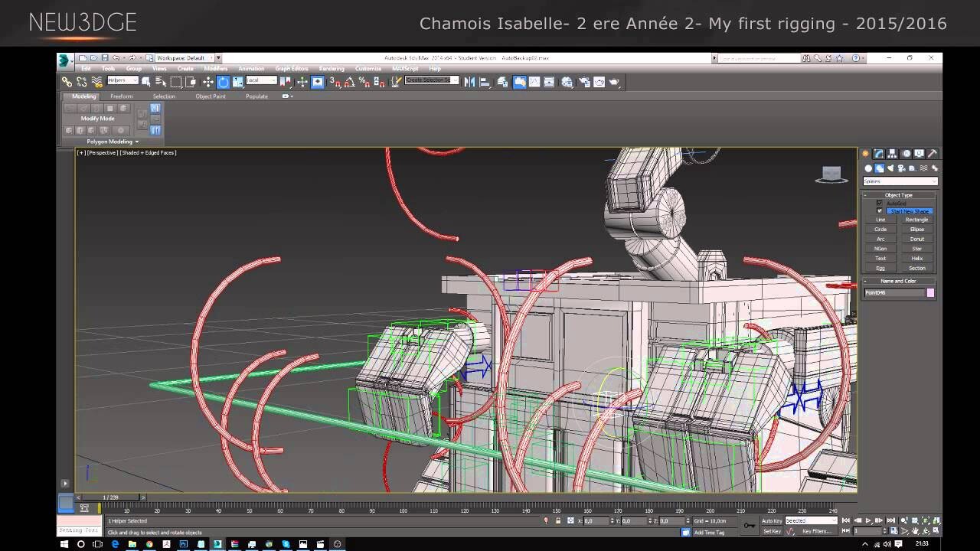
Task: Open the Splines category dropdown
Action: [x=900, y=181]
